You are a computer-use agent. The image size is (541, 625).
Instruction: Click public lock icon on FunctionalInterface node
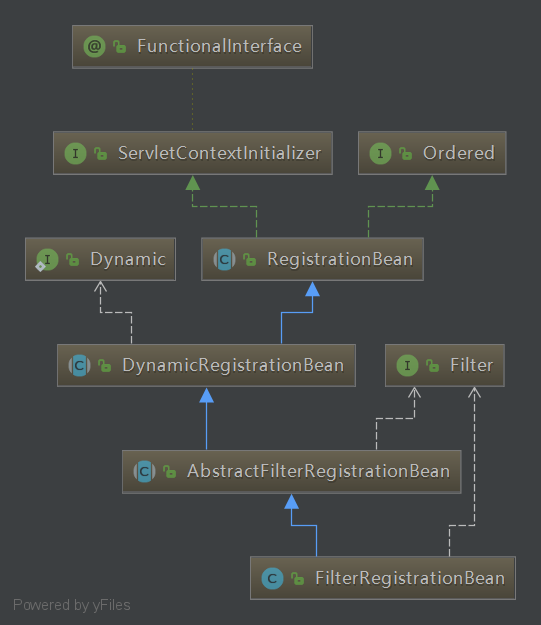(120, 47)
